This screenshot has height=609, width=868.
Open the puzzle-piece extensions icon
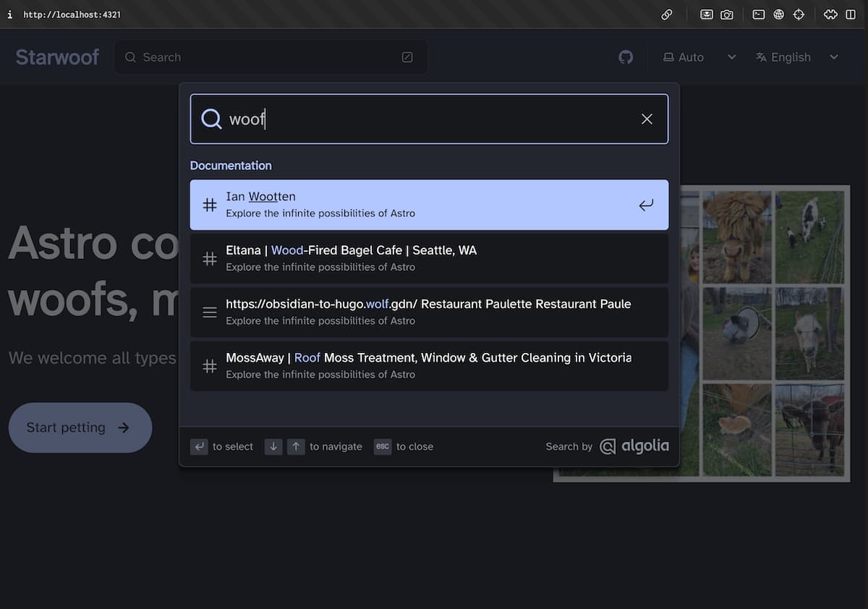830,14
